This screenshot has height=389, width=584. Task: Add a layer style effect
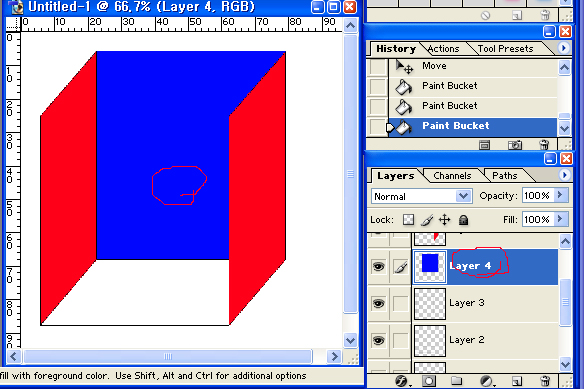click(x=402, y=381)
